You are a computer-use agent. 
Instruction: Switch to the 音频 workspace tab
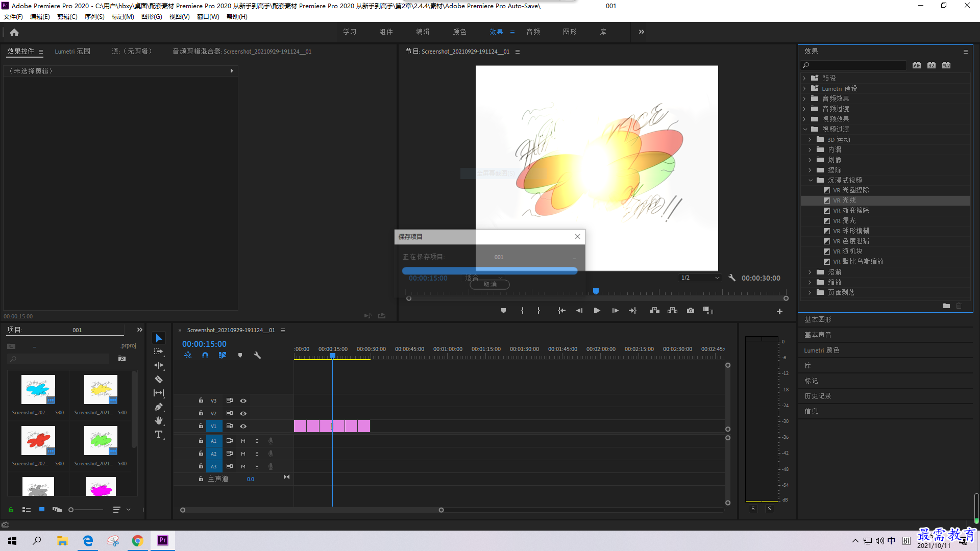(533, 32)
